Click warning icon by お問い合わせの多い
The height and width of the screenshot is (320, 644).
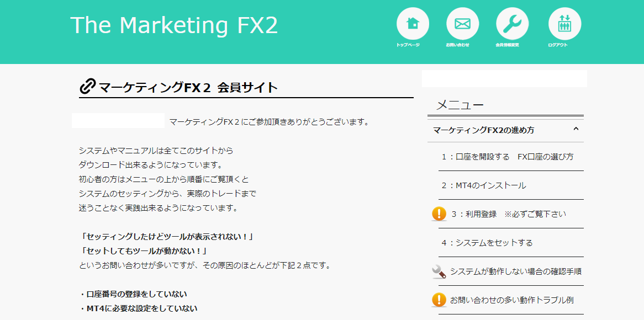[x=439, y=300]
